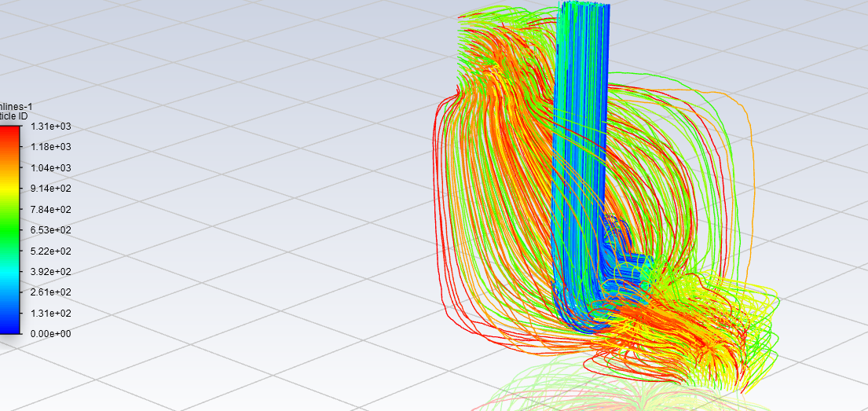This screenshot has width=868, height=411.
Task: Click the 1.31e+03 maximum legend value
Action: (50, 127)
